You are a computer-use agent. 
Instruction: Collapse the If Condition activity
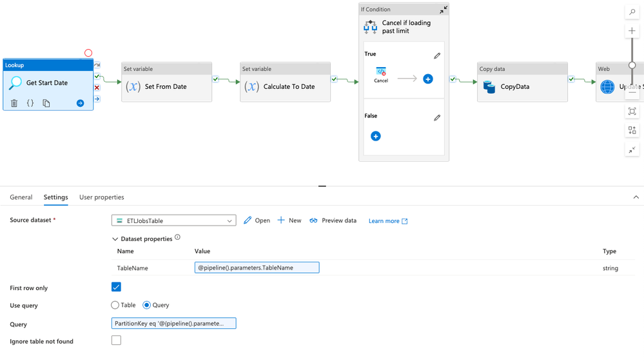pos(443,10)
